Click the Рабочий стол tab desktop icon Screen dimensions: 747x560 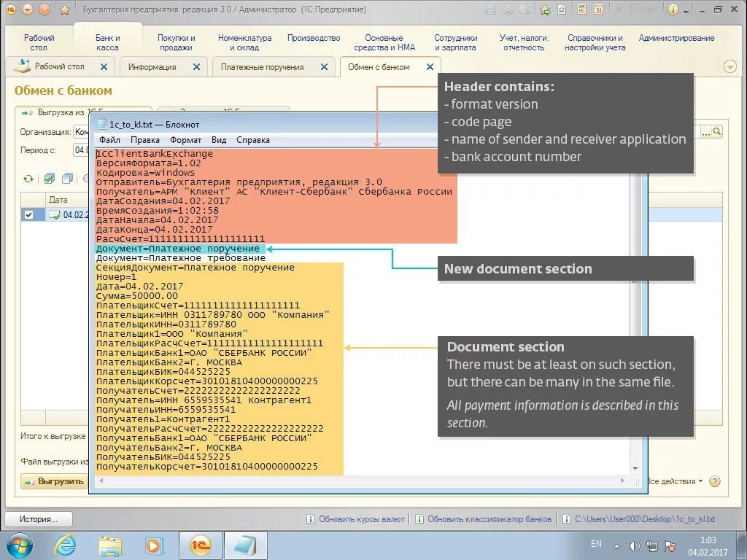[x=21, y=66]
